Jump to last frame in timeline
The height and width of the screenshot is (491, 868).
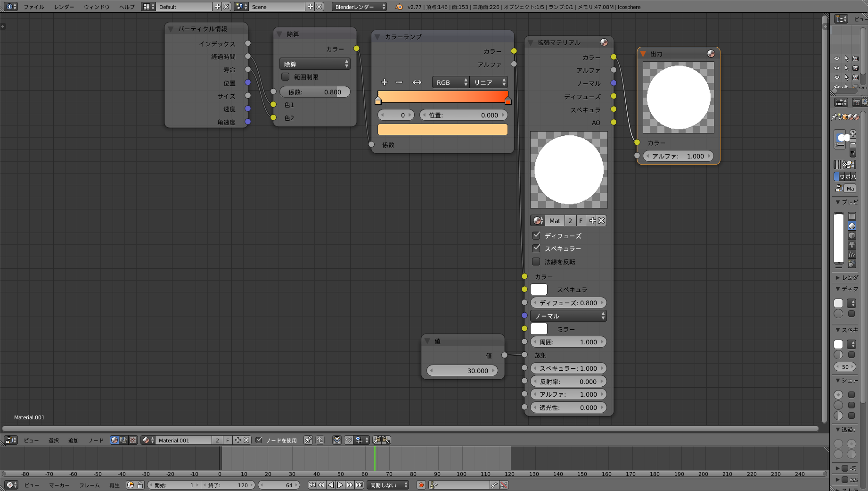click(x=359, y=485)
